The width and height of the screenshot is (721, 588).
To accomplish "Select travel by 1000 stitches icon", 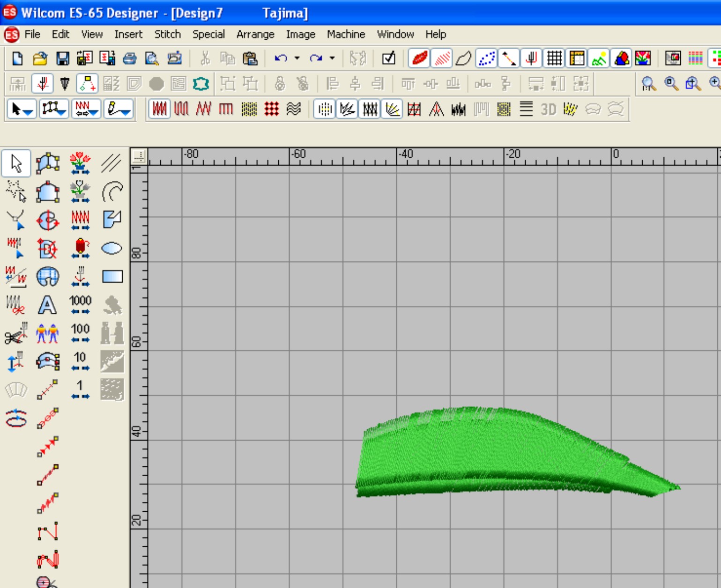I will point(80,304).
